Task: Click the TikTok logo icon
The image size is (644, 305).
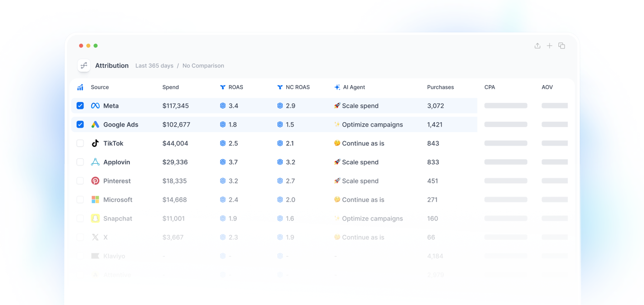Action: (x=95, y=143)
